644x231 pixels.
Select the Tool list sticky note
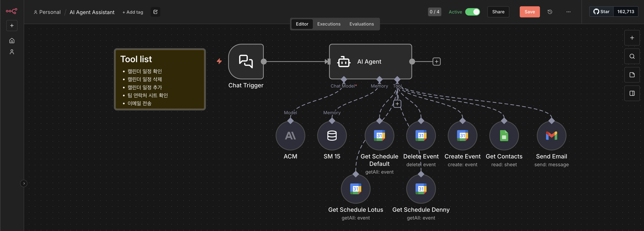(x=160, y=79)
